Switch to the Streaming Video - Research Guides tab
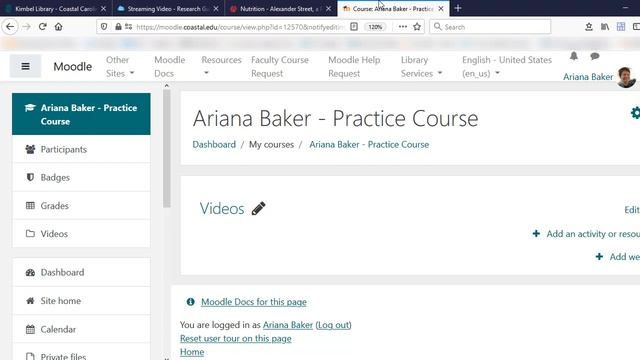Image resolution: width=640 pixels, height=360 pixels. 168,8
